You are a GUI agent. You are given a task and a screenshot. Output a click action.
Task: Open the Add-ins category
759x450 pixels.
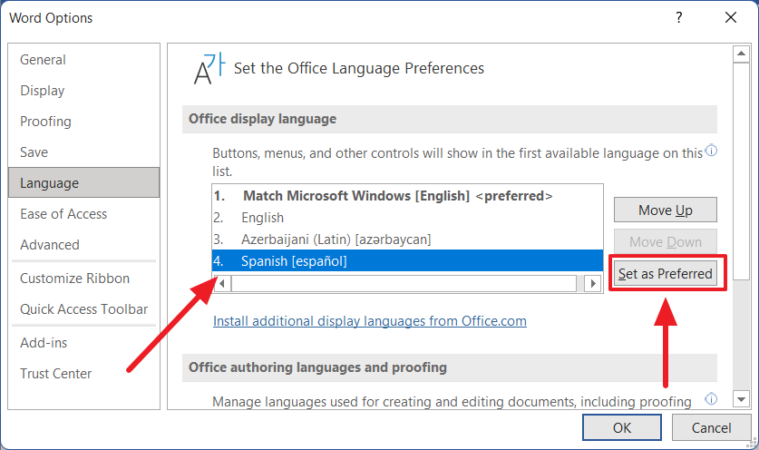(x=84, y=343)
